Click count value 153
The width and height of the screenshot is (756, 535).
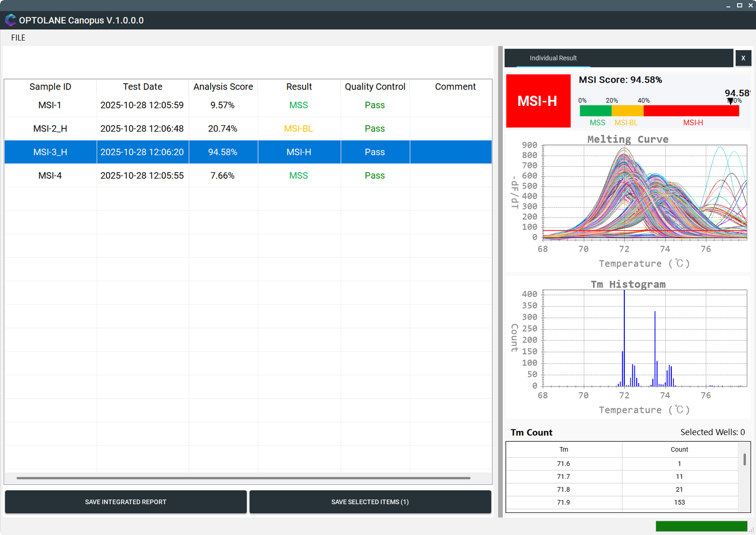click(679, 503)
